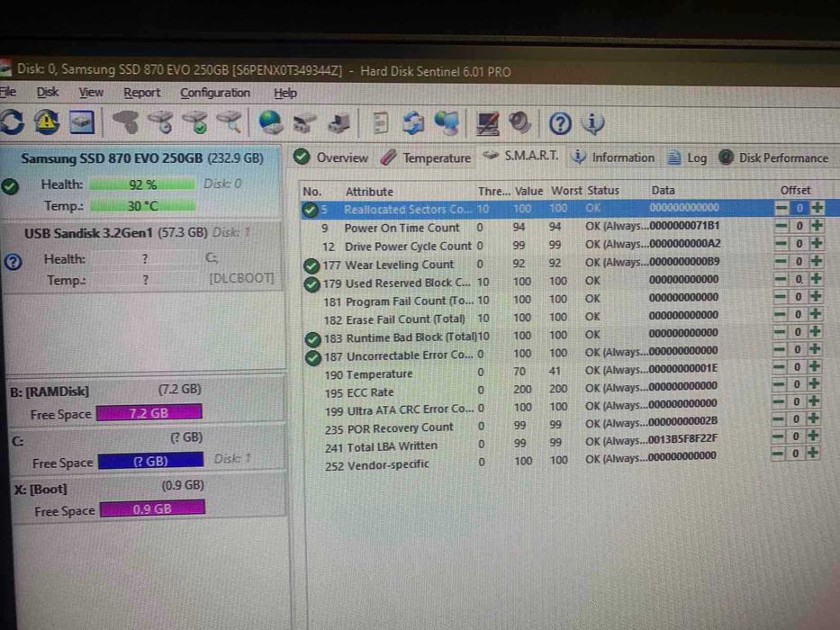
Task: Increase offset for Reallocated Sectors Count
Action: (x=817, y=207)
